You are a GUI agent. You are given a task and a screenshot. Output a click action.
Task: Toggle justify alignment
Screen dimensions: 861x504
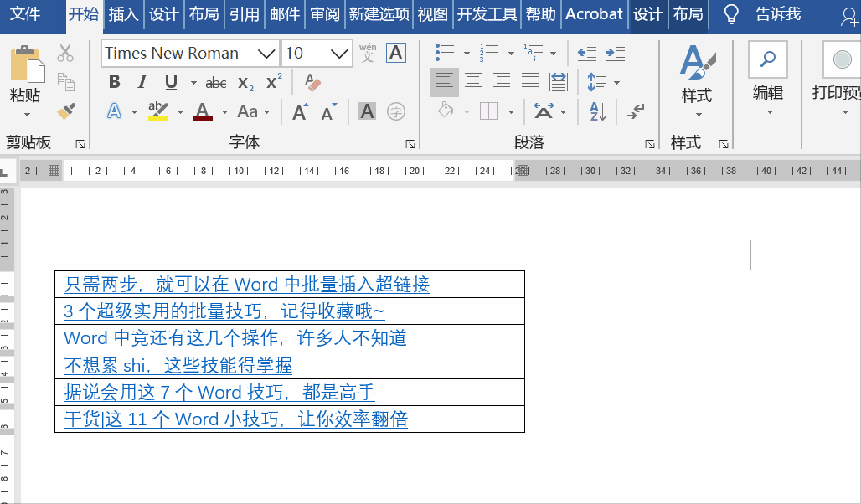[x=530, y=82]
